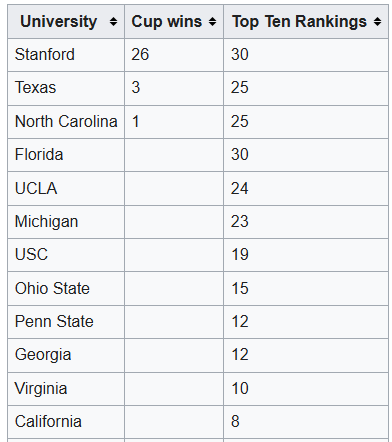Click the California cell

tap(66, 422)
